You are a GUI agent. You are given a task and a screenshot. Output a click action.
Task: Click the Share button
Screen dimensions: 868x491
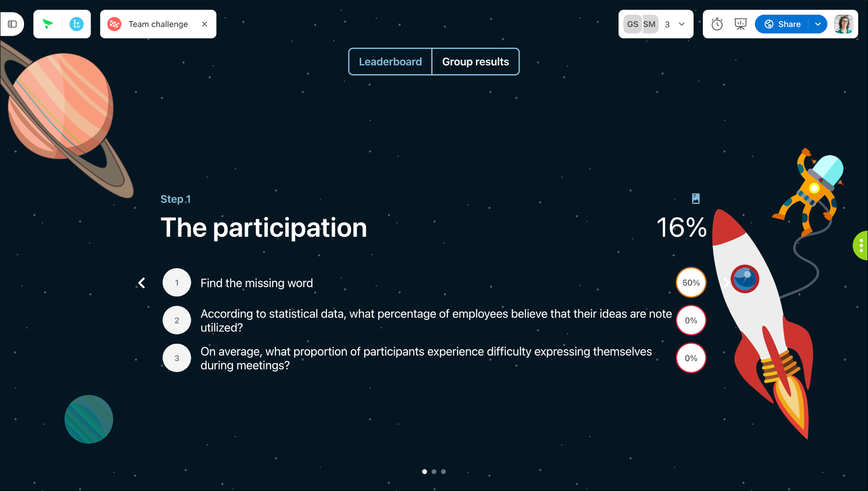782,24
